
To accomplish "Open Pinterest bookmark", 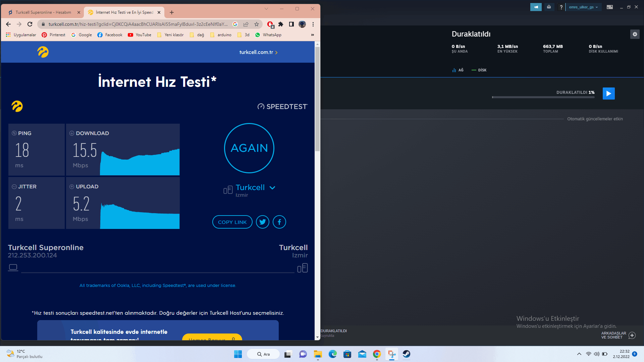I will click(x=54, y=35).
